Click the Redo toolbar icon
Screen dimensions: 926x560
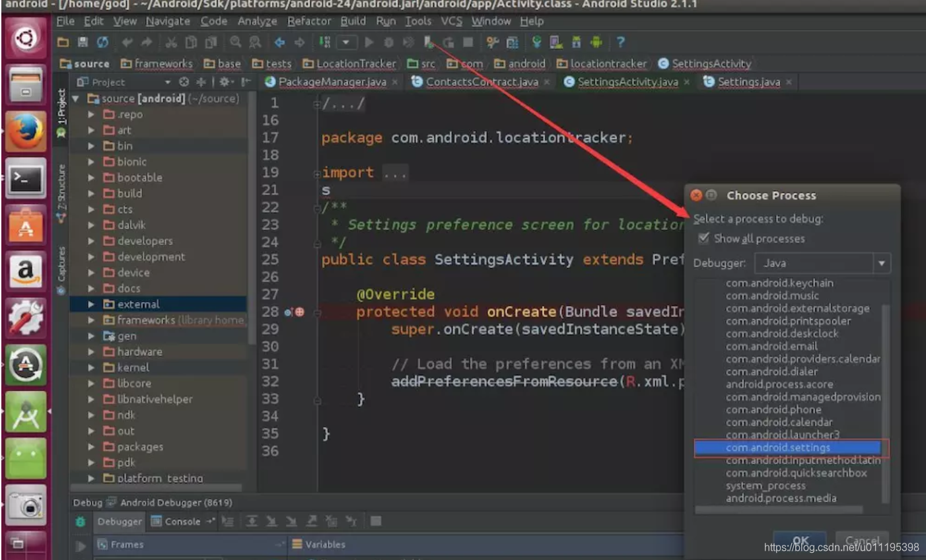(x=147, y=42)
